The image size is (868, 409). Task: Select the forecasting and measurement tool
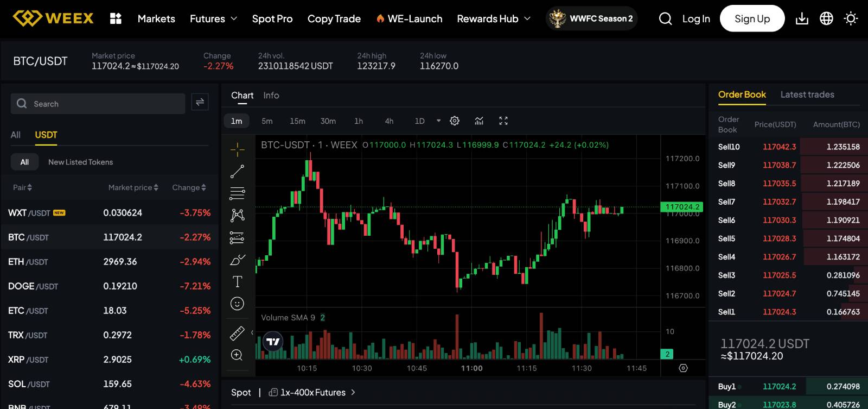tap(237, 237)
